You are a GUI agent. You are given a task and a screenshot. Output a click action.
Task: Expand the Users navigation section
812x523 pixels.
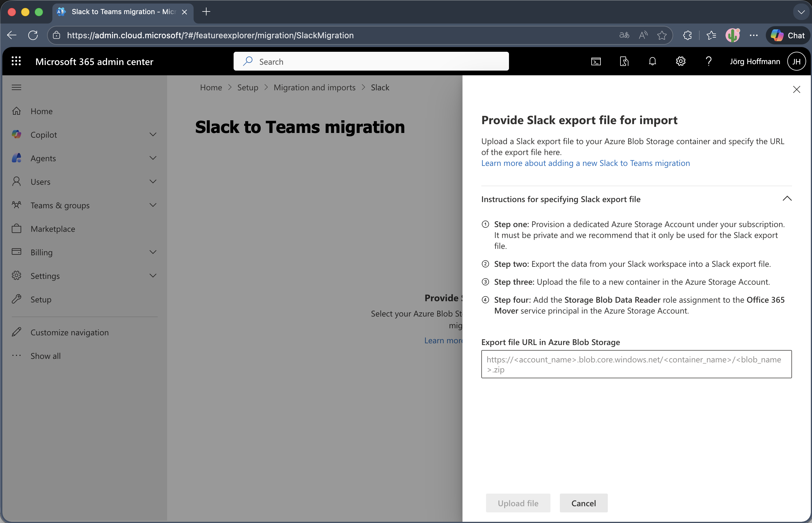153,181
